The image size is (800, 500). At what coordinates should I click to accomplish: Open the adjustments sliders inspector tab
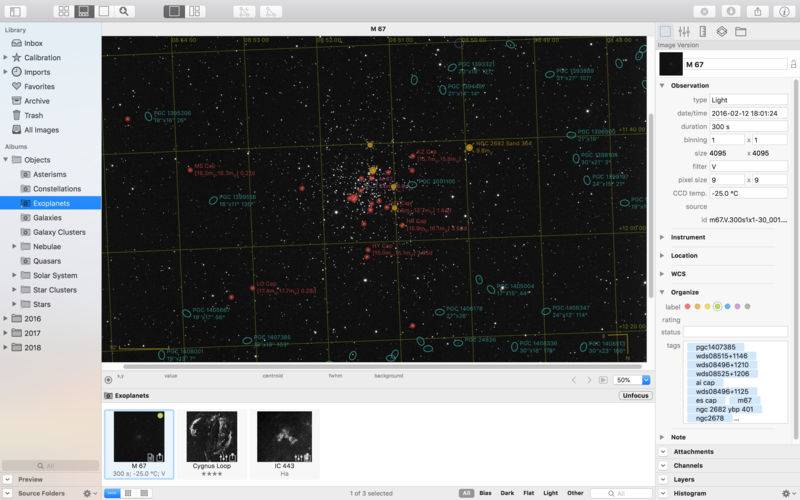pos(684,32)
